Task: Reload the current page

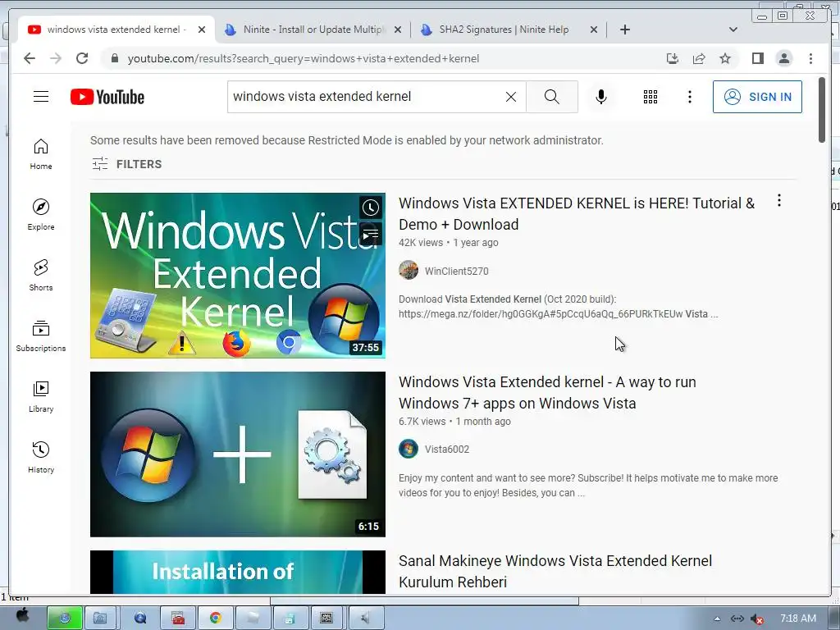Action: [82, 58]
